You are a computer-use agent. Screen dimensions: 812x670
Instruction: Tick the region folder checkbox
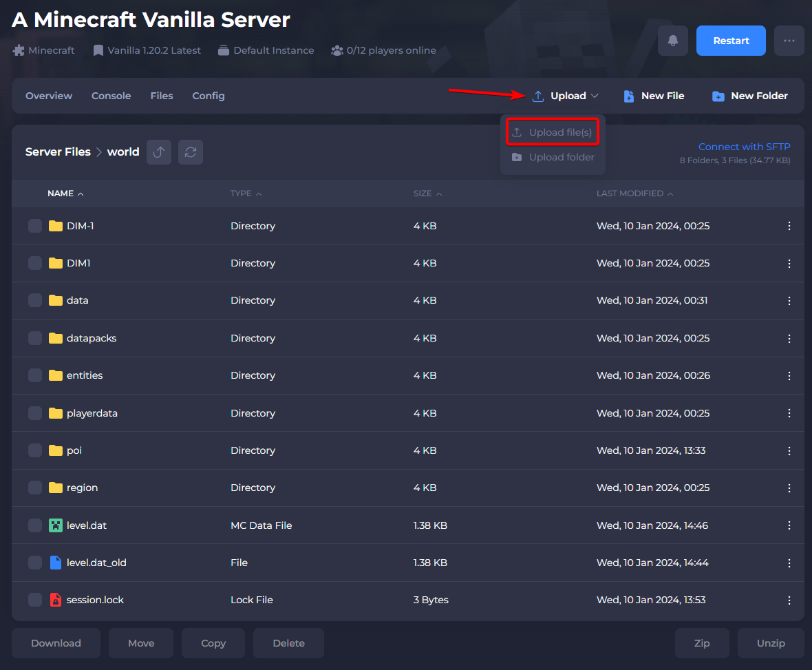[34, 488]
